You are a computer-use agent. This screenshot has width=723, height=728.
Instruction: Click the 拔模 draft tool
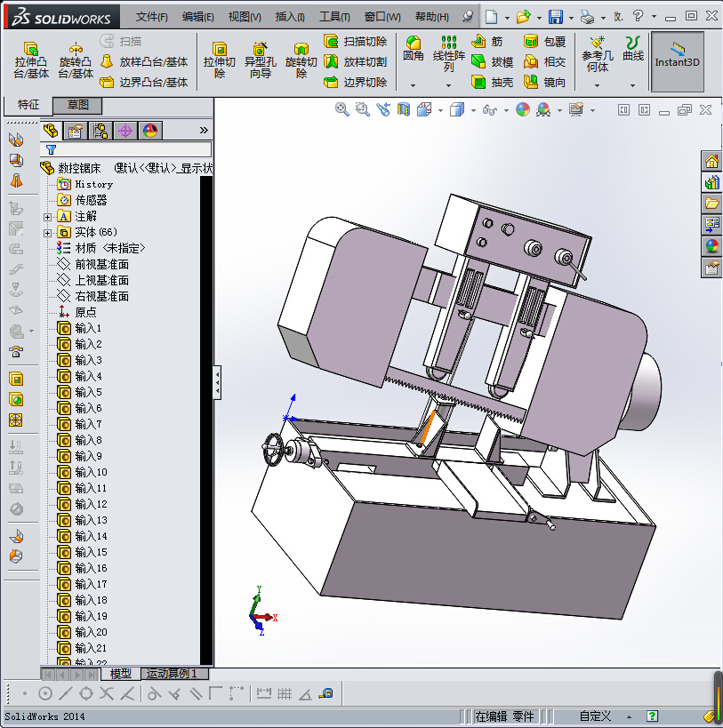tap(492, 61)
